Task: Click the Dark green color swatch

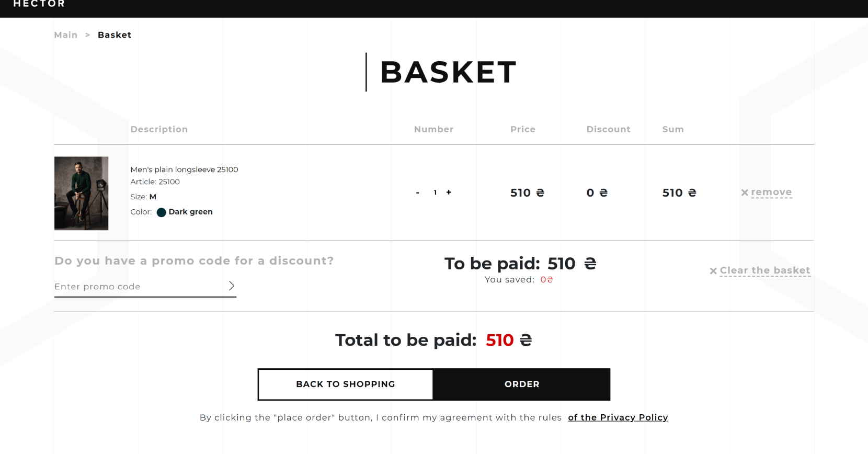Action: (162, 212)
